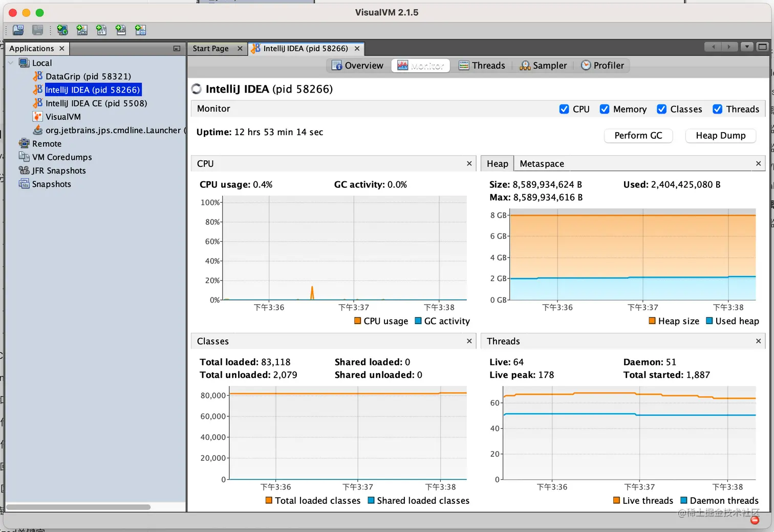Open the document list dropdown arrow
This screenshot has width=774, height=532.
point(747,47)
